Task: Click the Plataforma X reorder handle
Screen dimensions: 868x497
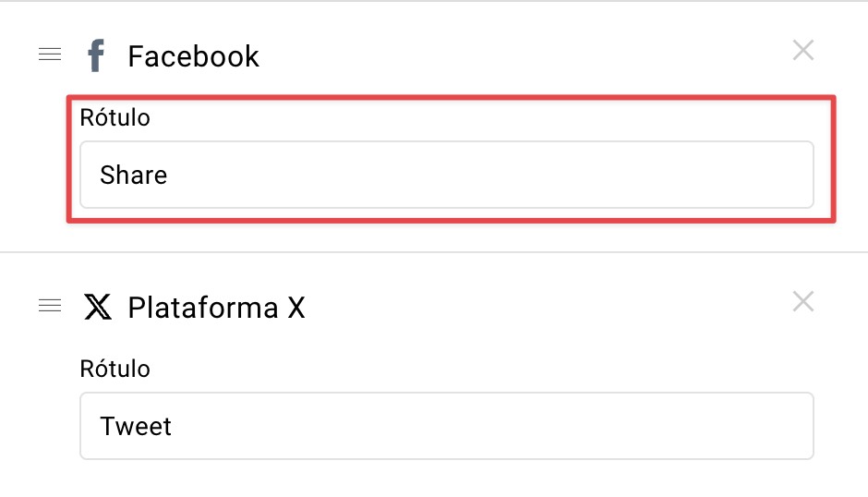Action: pyautogui.click(x=50, y=305)
